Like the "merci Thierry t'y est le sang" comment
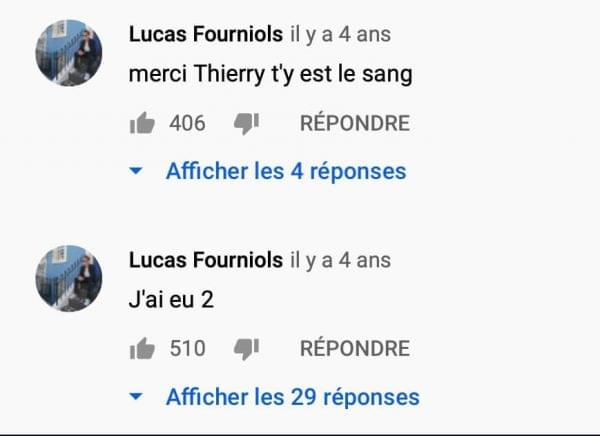The width and height of the screenshot is (600, 436). (x=142, y=123)
